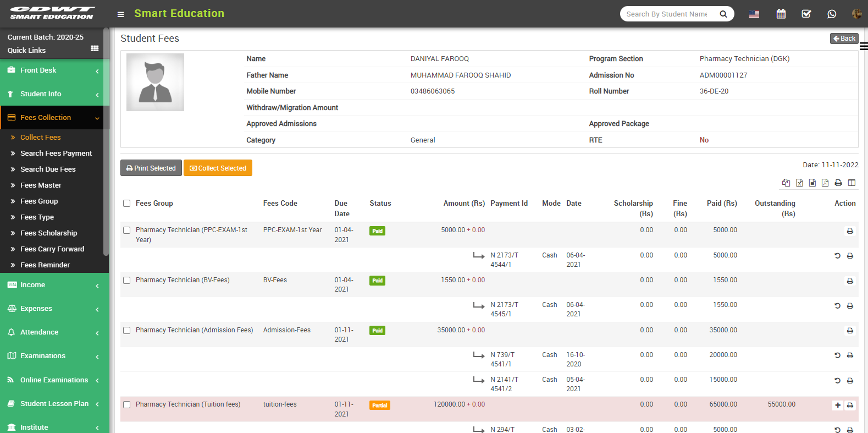Viewport: 868px width, 433px height.
Task: Open the WhatsApp icon in the header
Action: (832, 14)
